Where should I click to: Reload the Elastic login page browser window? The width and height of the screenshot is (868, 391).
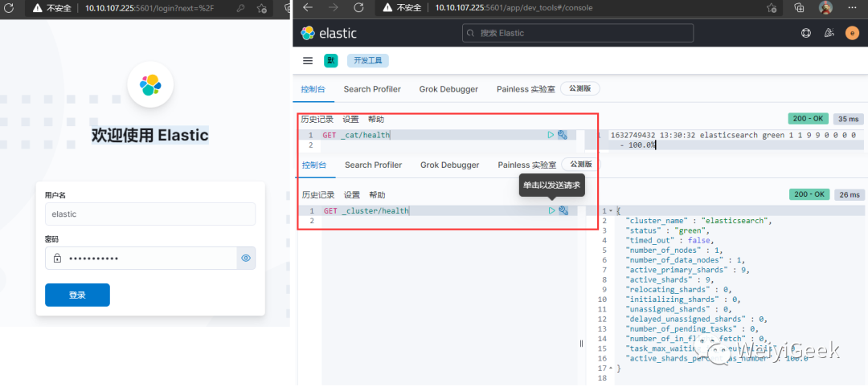coord(8,8)
